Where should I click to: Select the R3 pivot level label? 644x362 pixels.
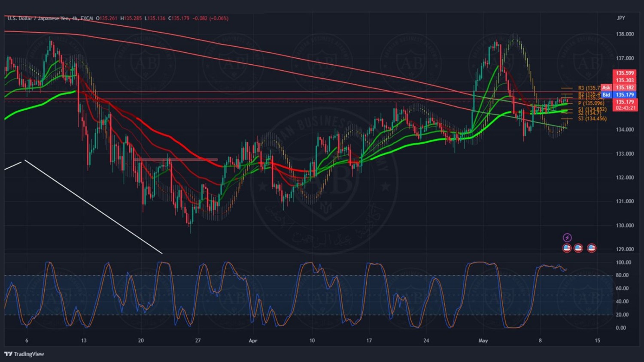point(589,88)
